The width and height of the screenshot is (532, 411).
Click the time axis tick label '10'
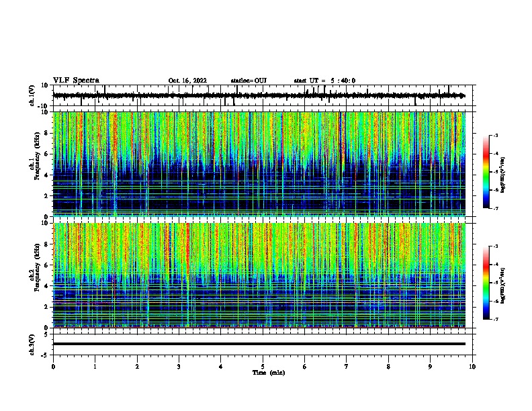pos(472,367)
